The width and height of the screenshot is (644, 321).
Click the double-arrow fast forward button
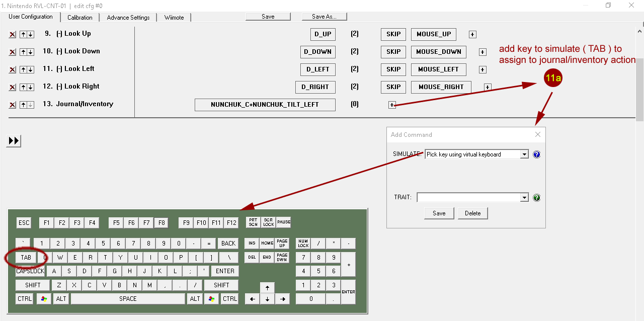(14, 141)
